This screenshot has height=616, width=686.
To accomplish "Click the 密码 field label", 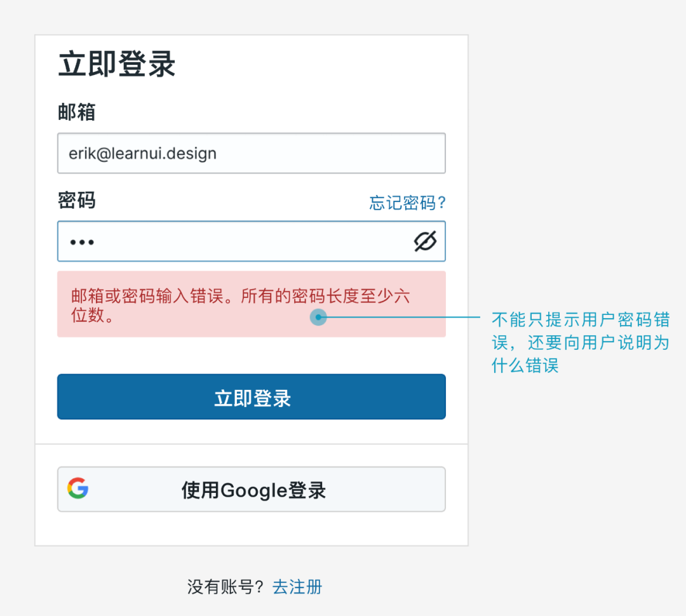I will tap(77, 201).
